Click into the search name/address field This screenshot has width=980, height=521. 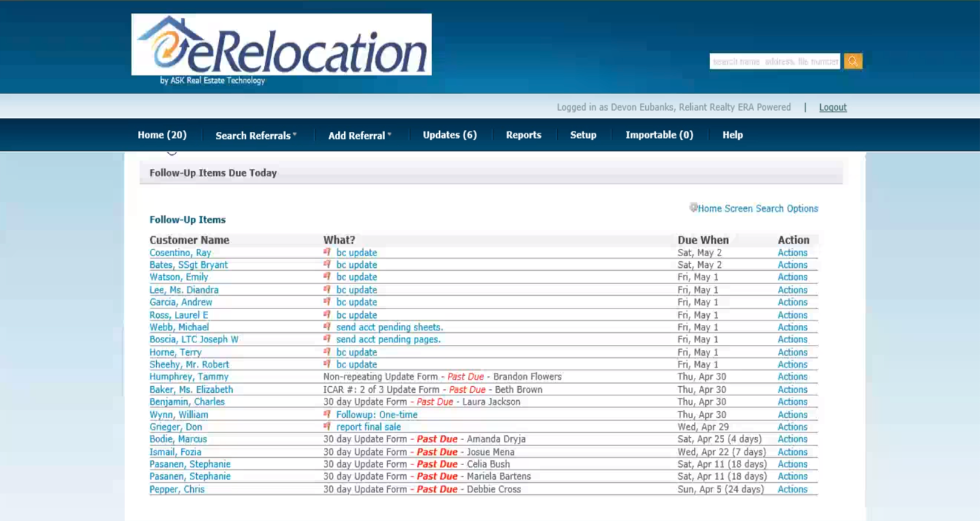tap(774, 61)
